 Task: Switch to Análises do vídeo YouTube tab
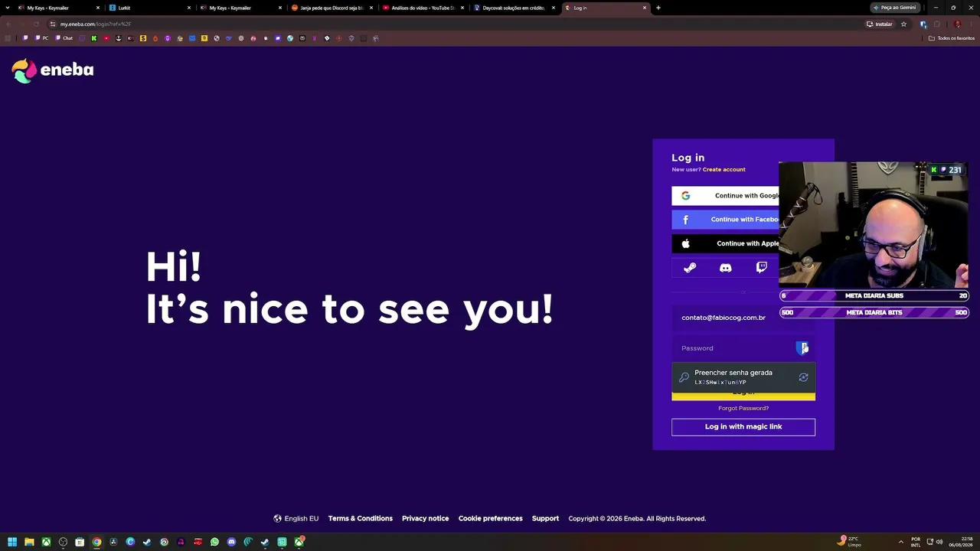(x=423, y=8)
